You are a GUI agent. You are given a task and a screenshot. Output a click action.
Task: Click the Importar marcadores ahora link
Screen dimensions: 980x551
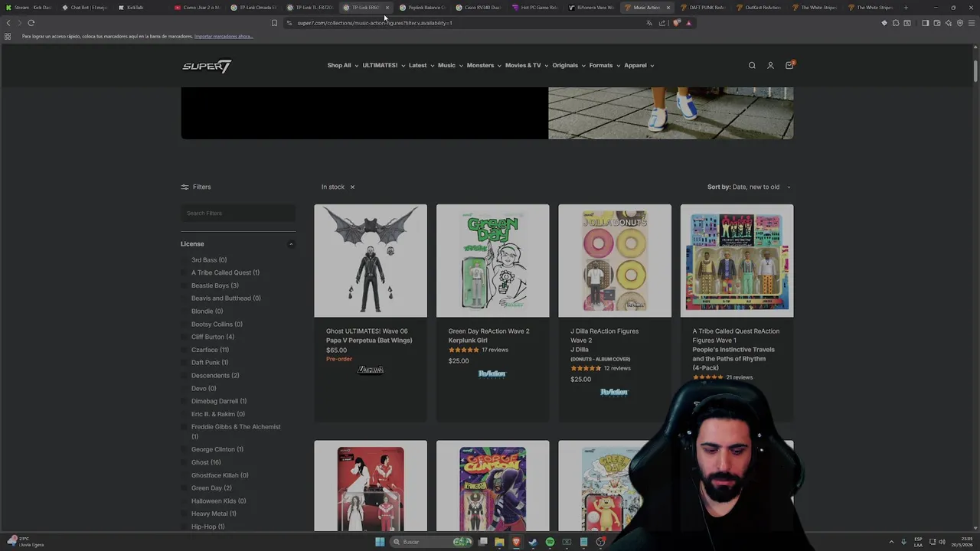[224, 37]
